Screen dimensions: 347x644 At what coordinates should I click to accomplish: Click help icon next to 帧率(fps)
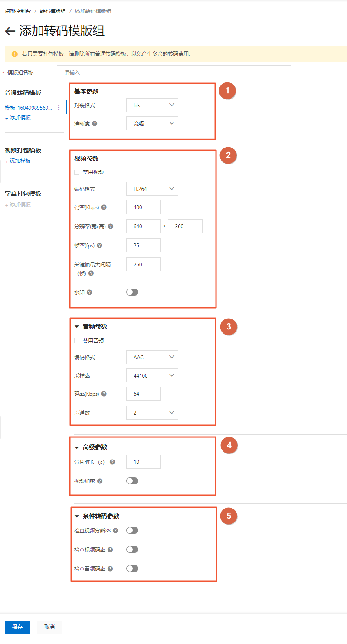click(x=99, y=246)
